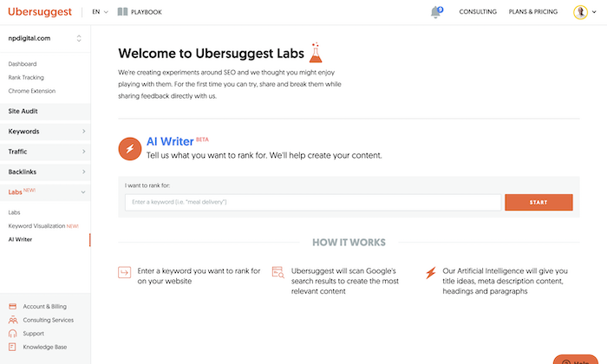Click the PLAYBOOK text label
This screenshot has height=364, width=607.
coord(147,12)
